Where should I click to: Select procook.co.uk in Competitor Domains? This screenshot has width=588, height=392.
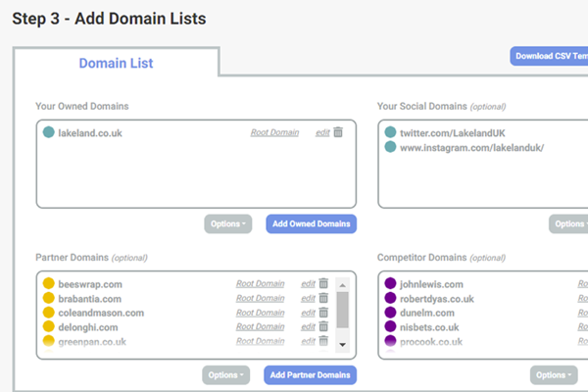coord(431,342)
